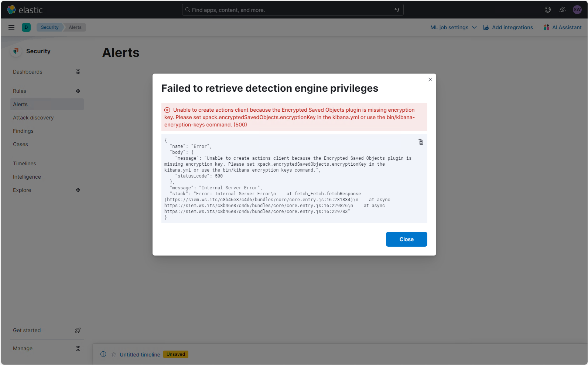Favorite the timeline with the star icon

click(x=114, y=354)
